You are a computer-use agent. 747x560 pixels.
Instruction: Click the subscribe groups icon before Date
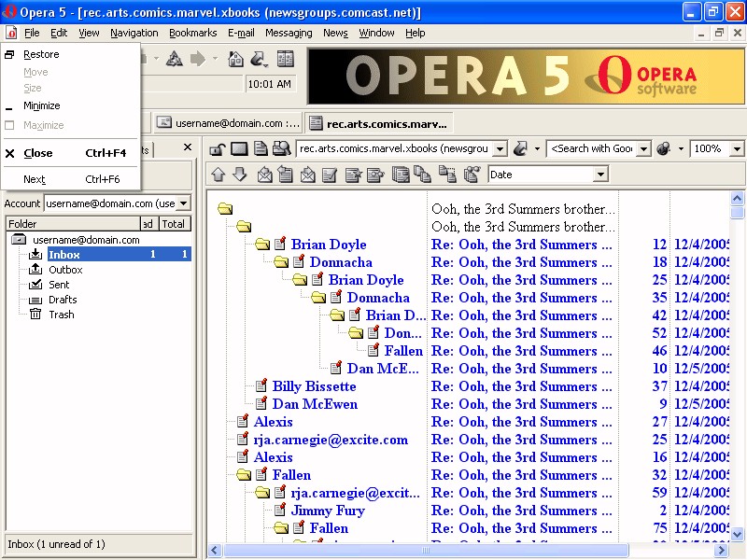(x=472, y=175)
